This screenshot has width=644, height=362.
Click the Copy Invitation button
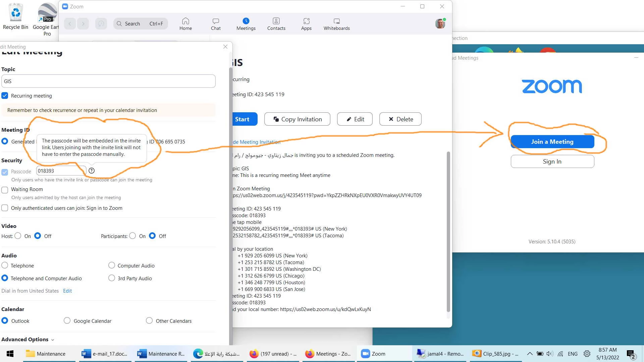click(297, 119)
